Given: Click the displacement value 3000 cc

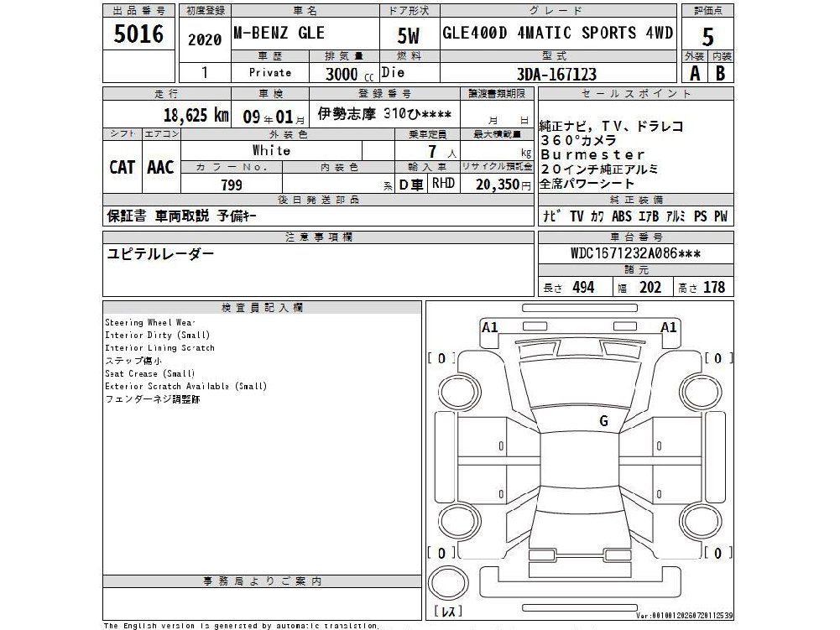Looking at the screenshot, I should (349, 74).
